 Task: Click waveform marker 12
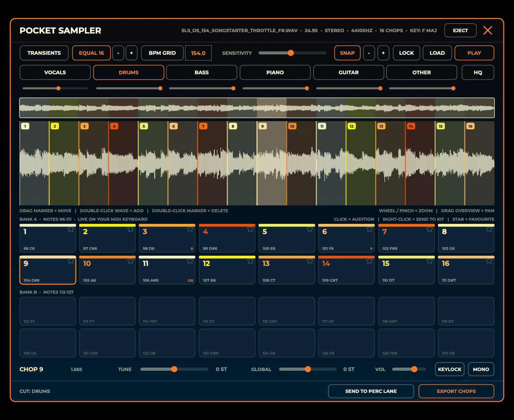click(x=351, y=126)
